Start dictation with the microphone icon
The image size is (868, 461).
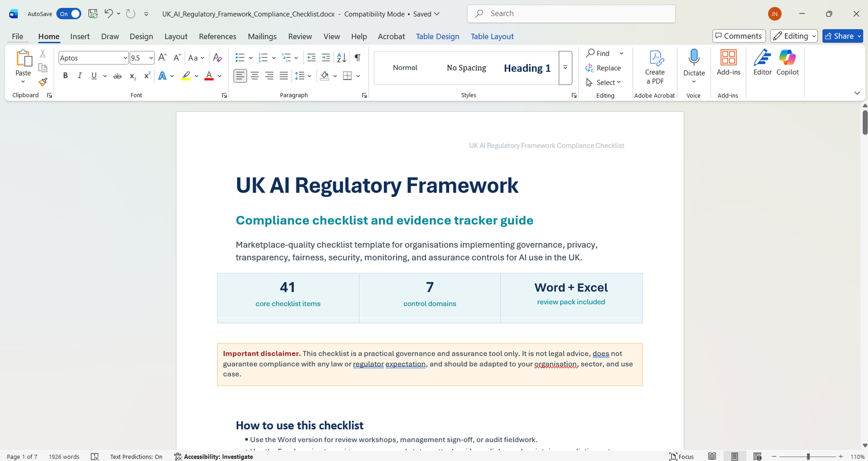click(x=694, y=58)
